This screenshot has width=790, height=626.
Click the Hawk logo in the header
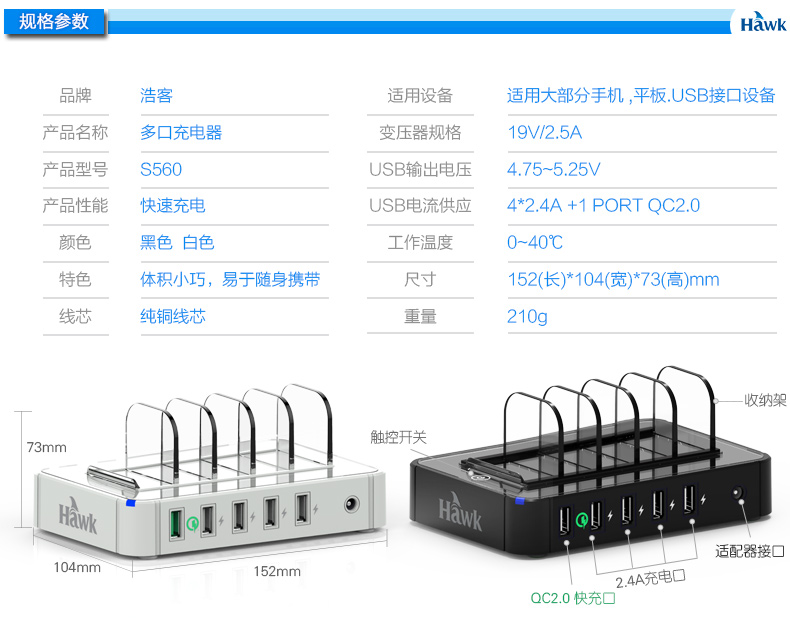[762, 22]
